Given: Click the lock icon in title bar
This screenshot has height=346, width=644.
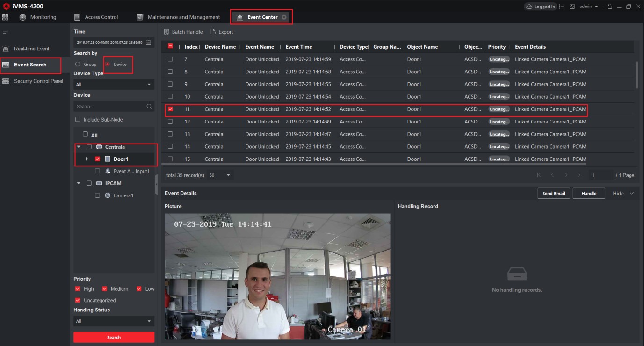Looking at the screenshot, I should pyautogui.click(x=610, y=7).
